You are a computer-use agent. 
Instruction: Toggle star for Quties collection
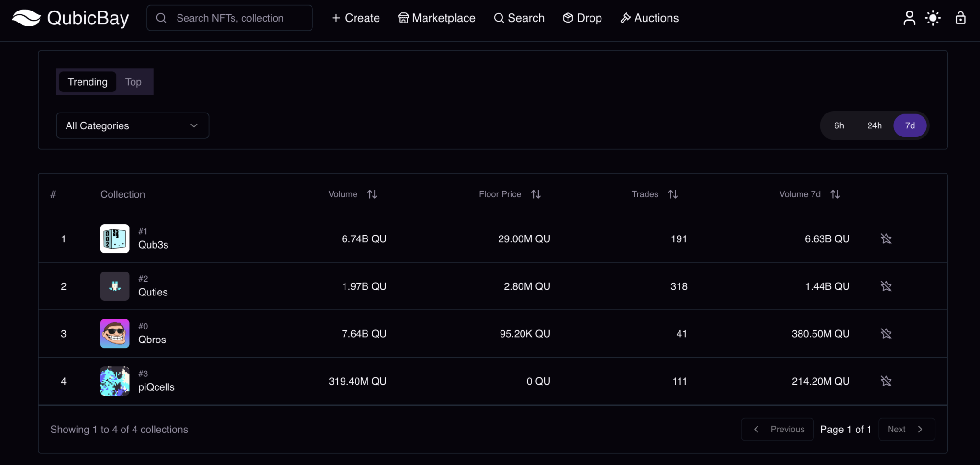pos(886,286)
